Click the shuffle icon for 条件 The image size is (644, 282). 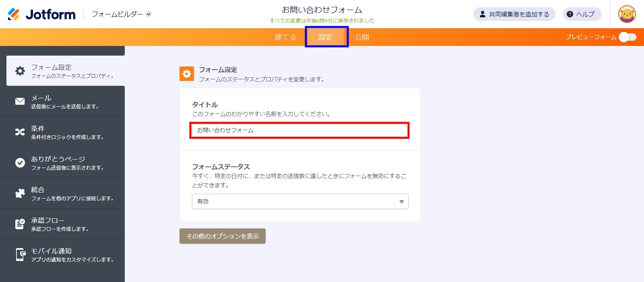tap(20, 132)
